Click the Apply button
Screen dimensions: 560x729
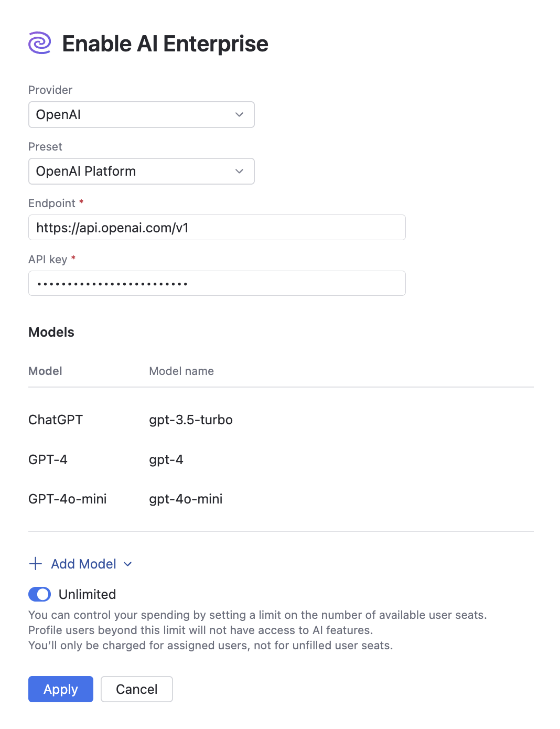tap(60, 689)
